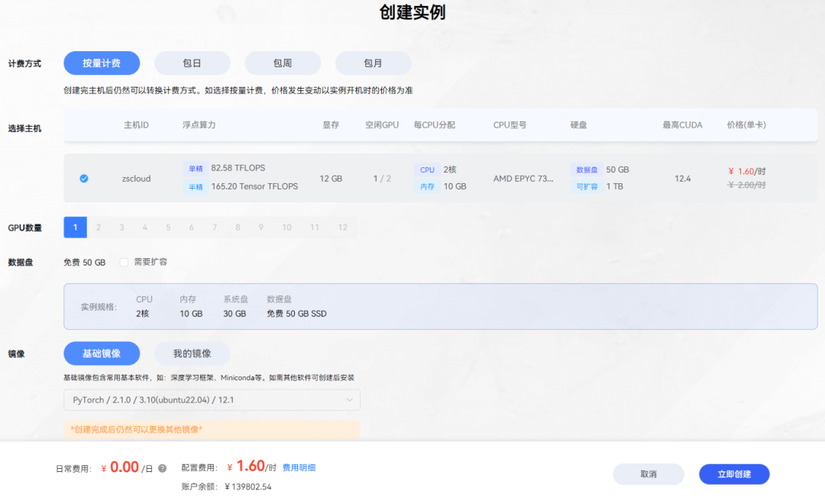Select the 按量计费 billing mode

(102, 63)
